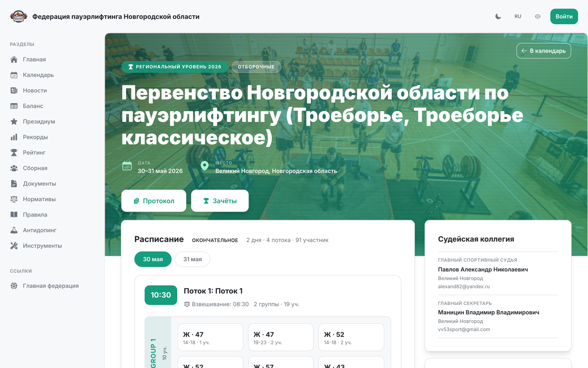Toggle accessibility view via eye icon

(537, 16)
